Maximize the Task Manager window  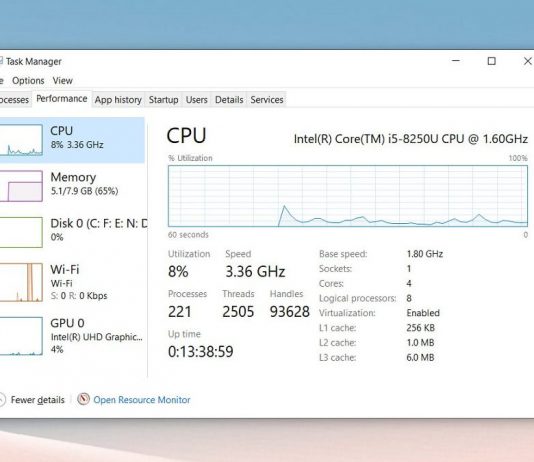(x=491, y=61)
